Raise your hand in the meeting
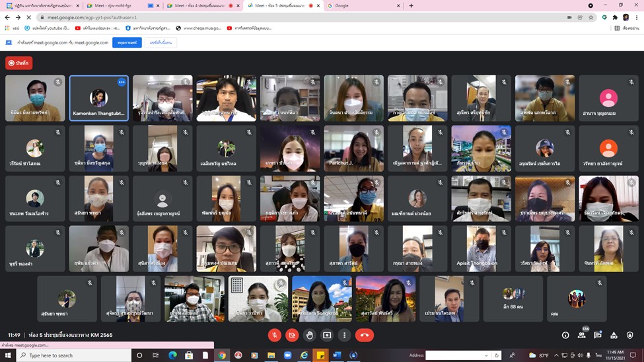The width and height of the screenshot is (644, 362). click(x=309, y=335)
